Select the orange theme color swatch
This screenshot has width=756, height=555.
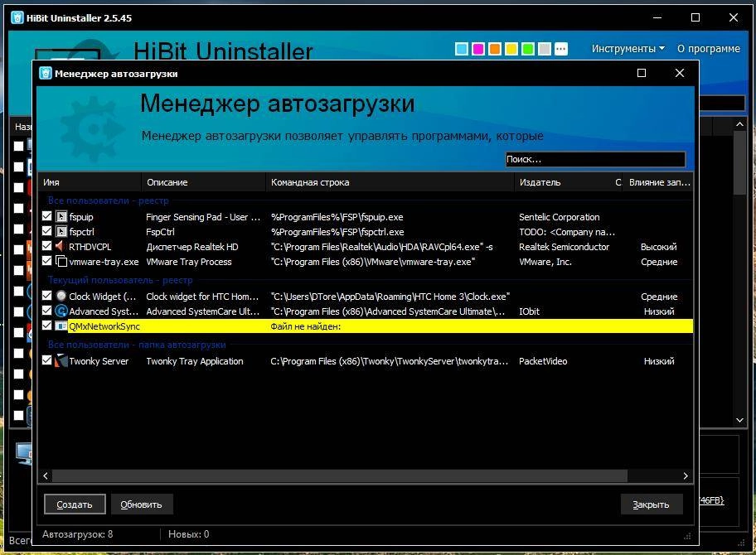pyautogui.click(x=495, y=49)
